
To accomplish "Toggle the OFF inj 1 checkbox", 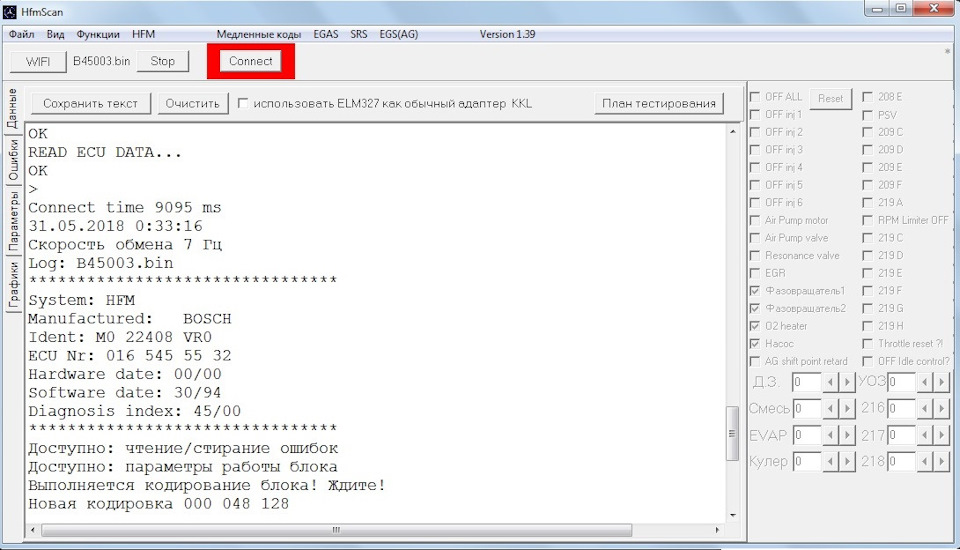I will tap(755, 115).
